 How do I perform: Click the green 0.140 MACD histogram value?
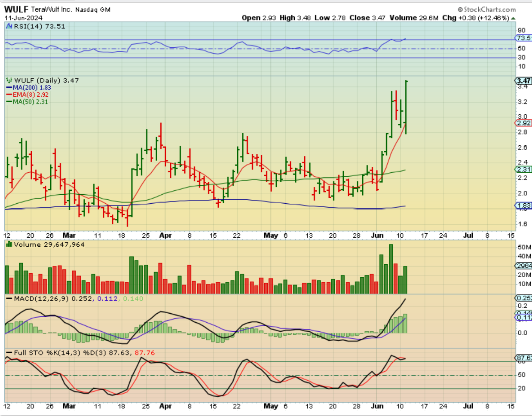[x=133, y=298]
